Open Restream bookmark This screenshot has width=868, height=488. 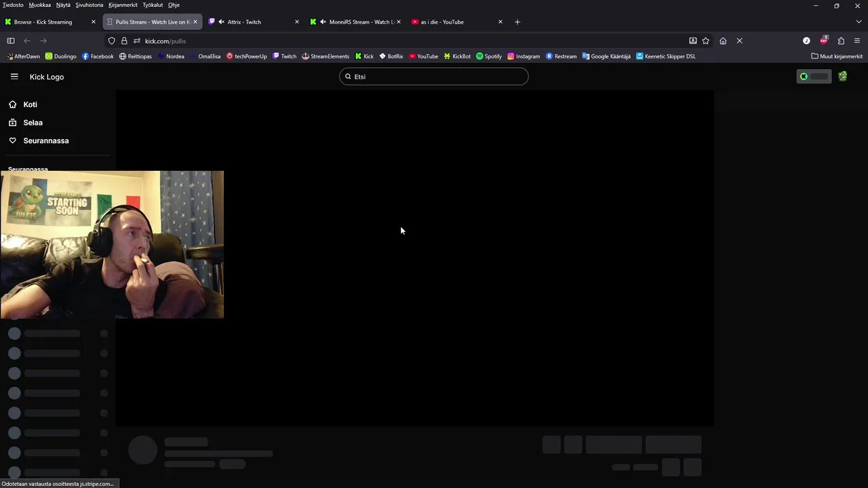click(x=561, y=56)
